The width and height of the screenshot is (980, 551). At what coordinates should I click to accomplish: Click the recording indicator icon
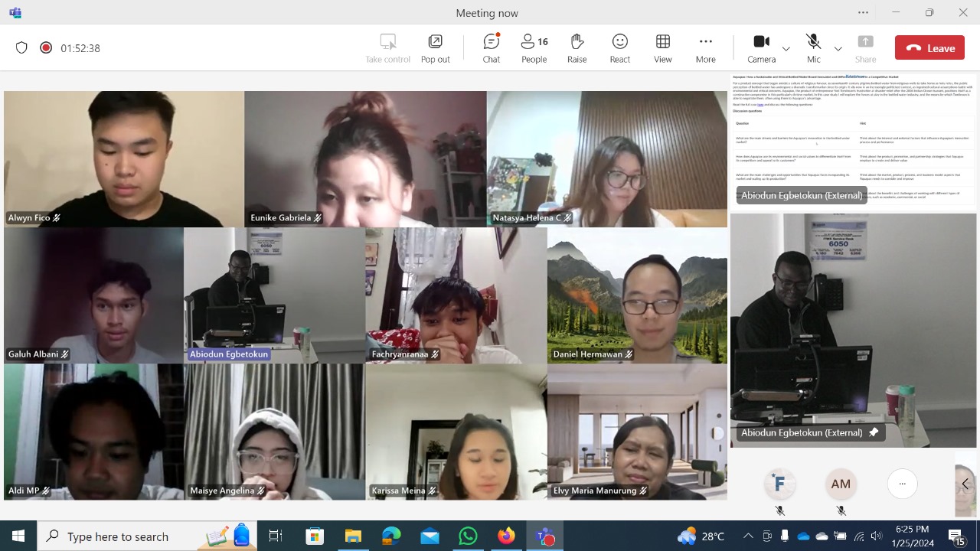coord(46,47)
